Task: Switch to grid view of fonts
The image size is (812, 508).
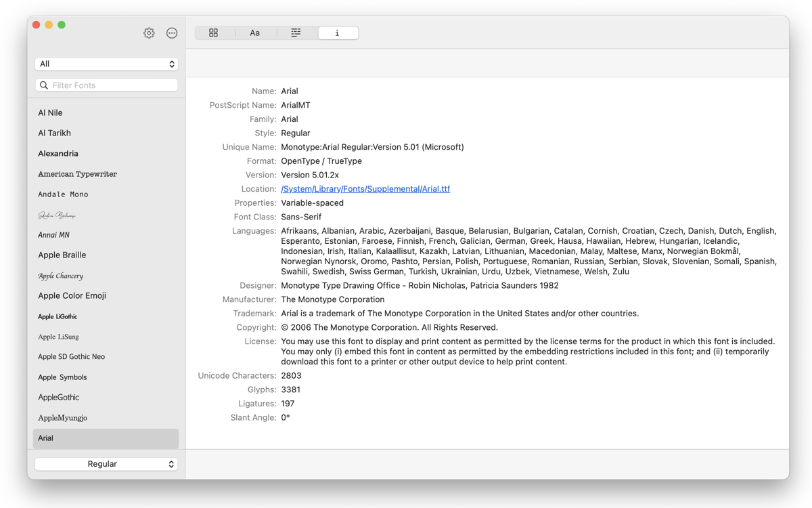Action: tap(214, 33)
